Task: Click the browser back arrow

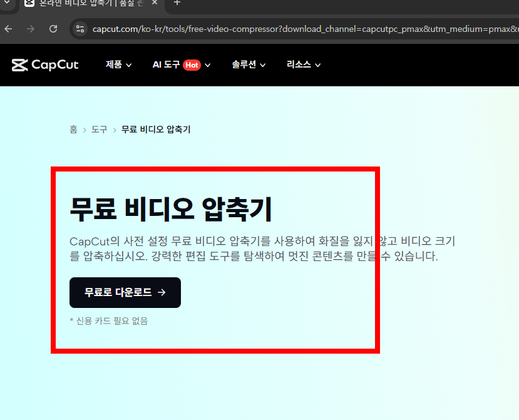Action: click(x=7, y=29)
